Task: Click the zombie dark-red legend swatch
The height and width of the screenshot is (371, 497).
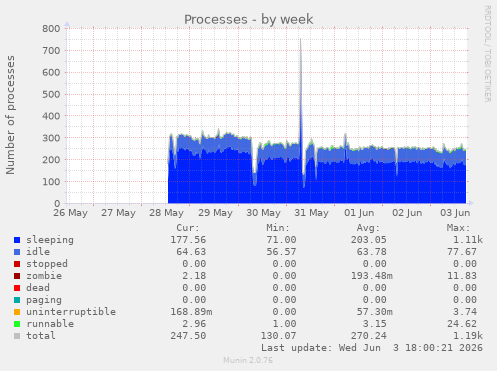Action: tap(17, 276)
